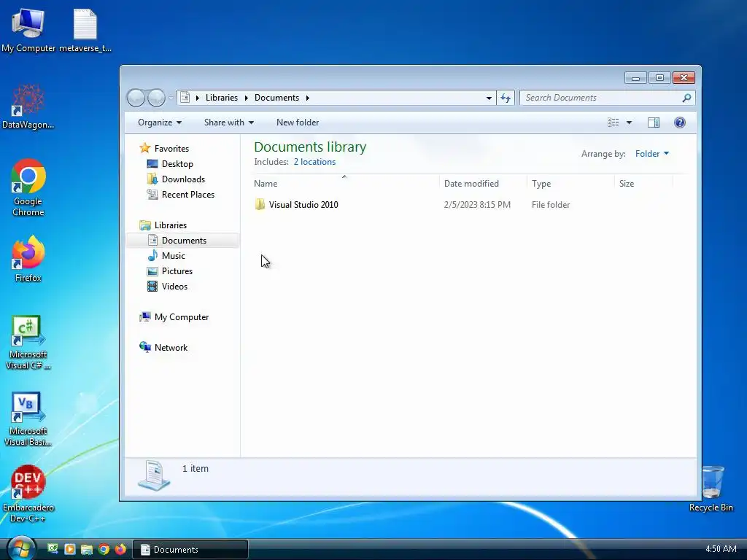Click the New folder button
The width and height of the screenshot is (747, 560).
[x=298, y=122]
